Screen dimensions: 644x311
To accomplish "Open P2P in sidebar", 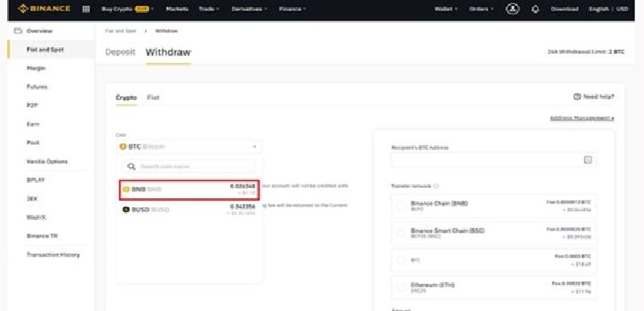I will pos(32,106).
